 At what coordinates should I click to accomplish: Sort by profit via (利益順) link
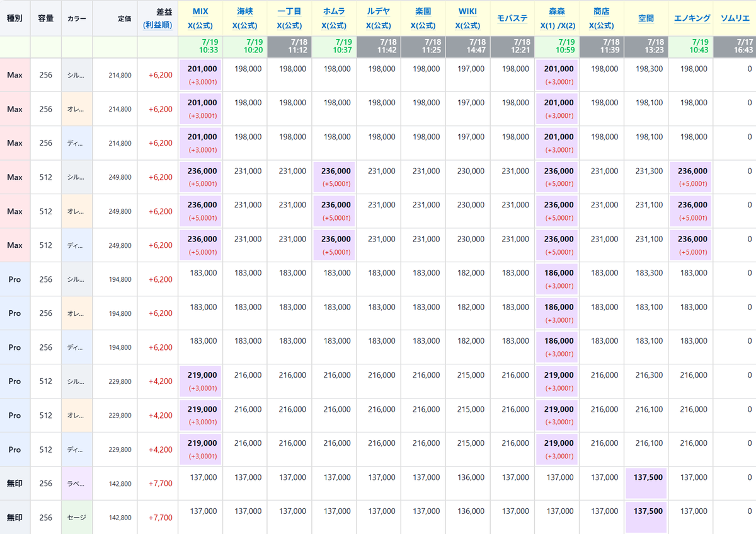pyautogui.click(x=158, y=25)
